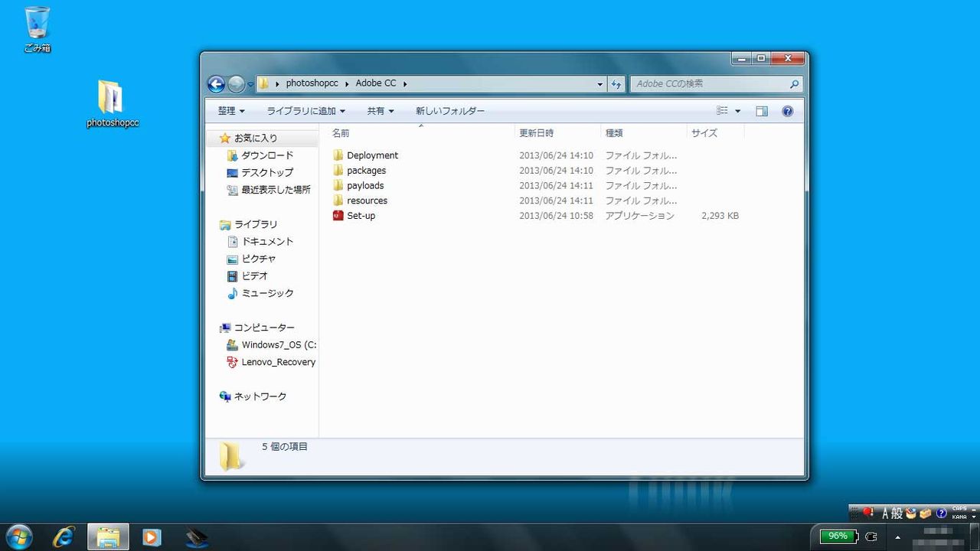The width and height of the screenshot is (980, 551).
Task: Sort by the サイズ column header
Action: click(704, 133)
